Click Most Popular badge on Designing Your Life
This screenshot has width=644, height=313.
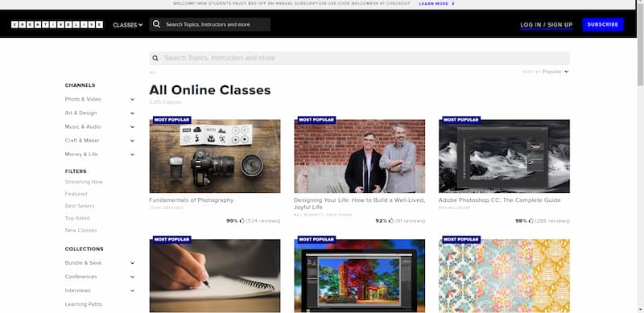316,120
